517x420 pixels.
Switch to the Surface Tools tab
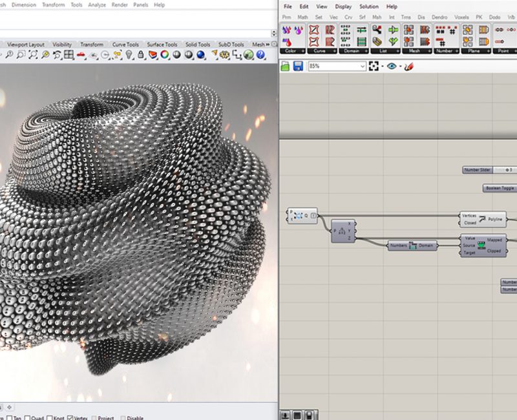pyautogui.click(x=162, y=44)
